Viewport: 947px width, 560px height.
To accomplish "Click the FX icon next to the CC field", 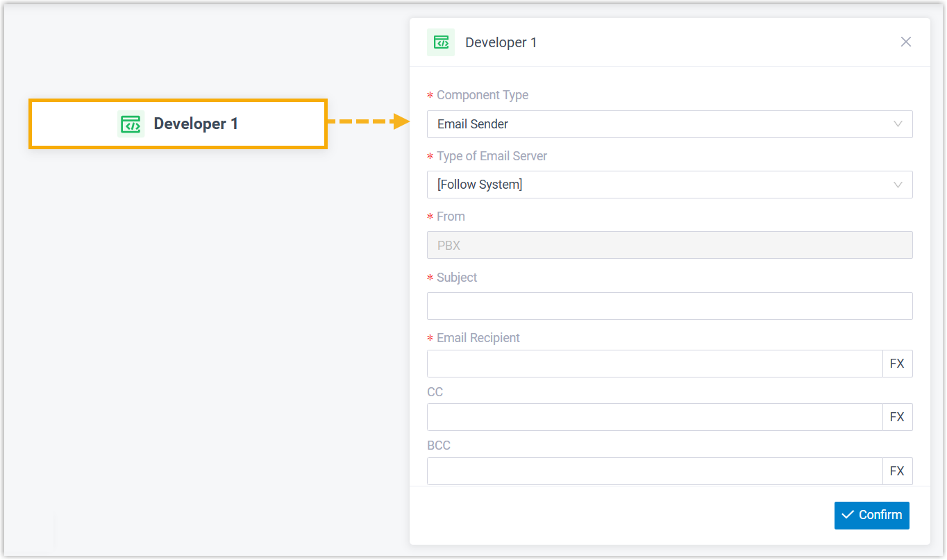I will coord(898,416).
